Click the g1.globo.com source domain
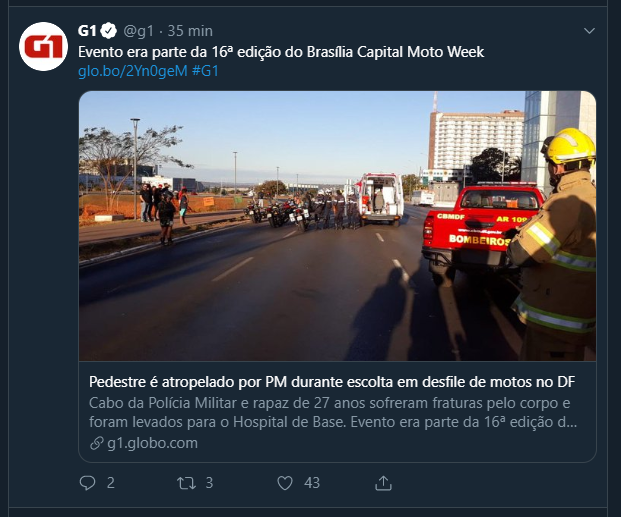Image resolution: width=621 pixels, height=517 pixels. pyautogui.click(x=152, y=443)
